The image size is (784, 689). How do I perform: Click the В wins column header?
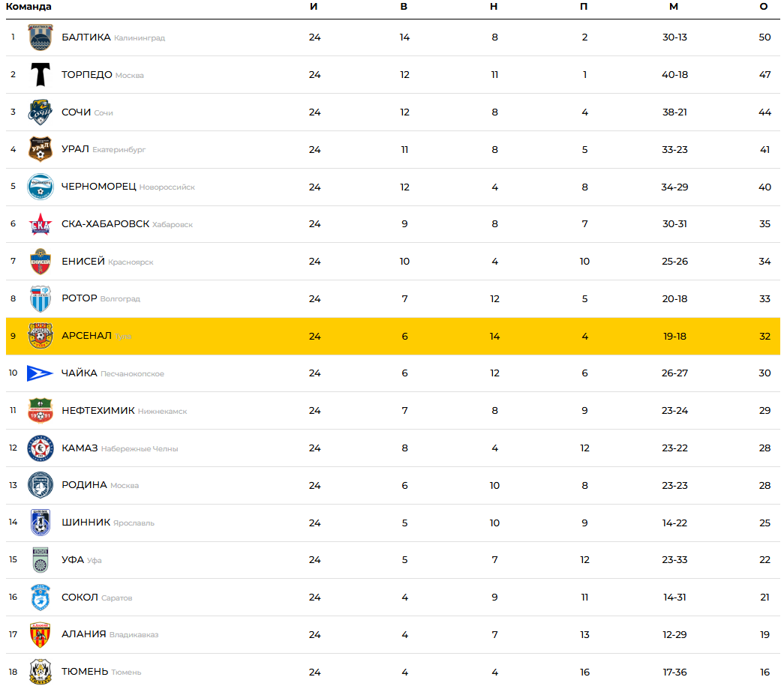(404, 7)
